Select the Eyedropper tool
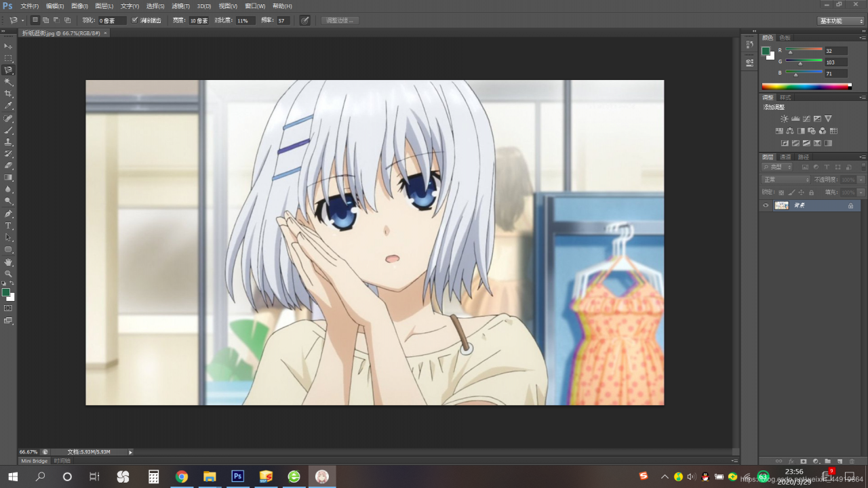The height and width of the screenshot is (488, 868). coord(8,106)
